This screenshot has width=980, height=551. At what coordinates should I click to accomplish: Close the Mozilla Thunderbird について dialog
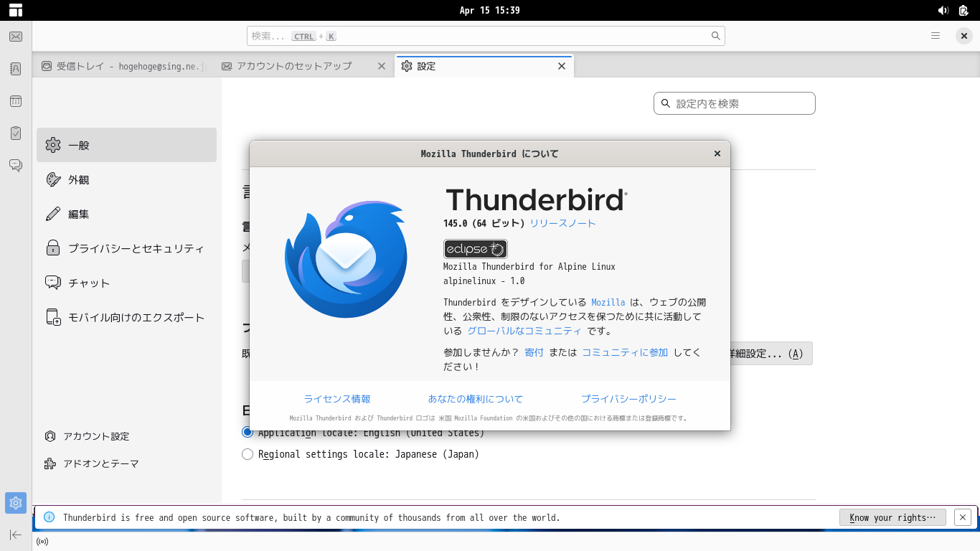click(717, 154)
